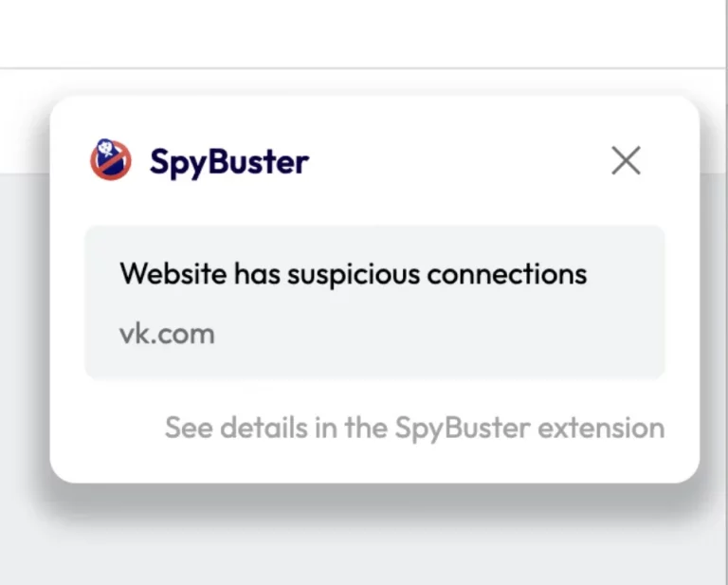Select the Website has suspicious connections heading
Image resolution: width=728 pixels, height=585 pixels.
(354, 274)
